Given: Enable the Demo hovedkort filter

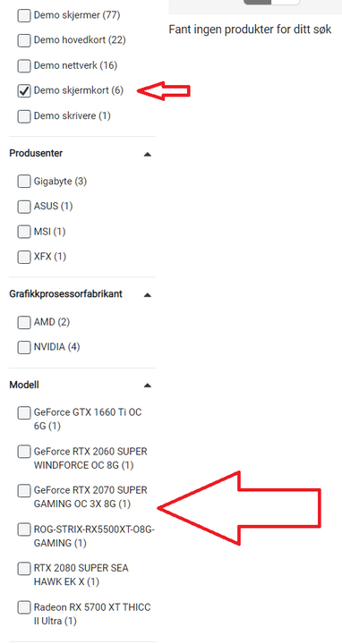Looking at the screenshot, I should 24,40.
